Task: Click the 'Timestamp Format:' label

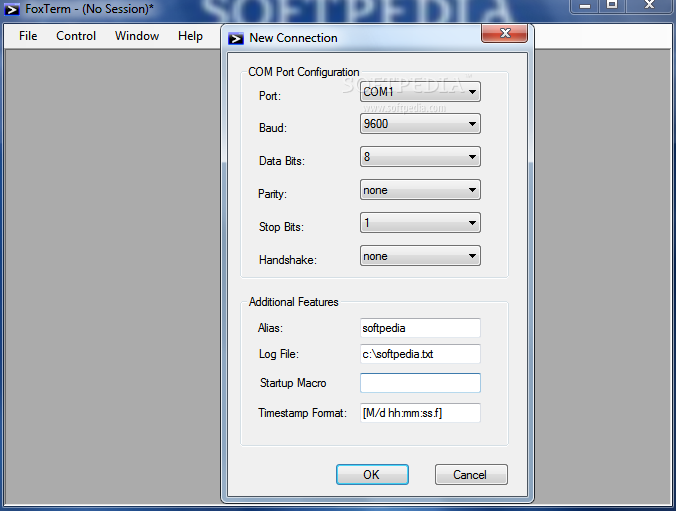Action: click(x=303, y=413)
